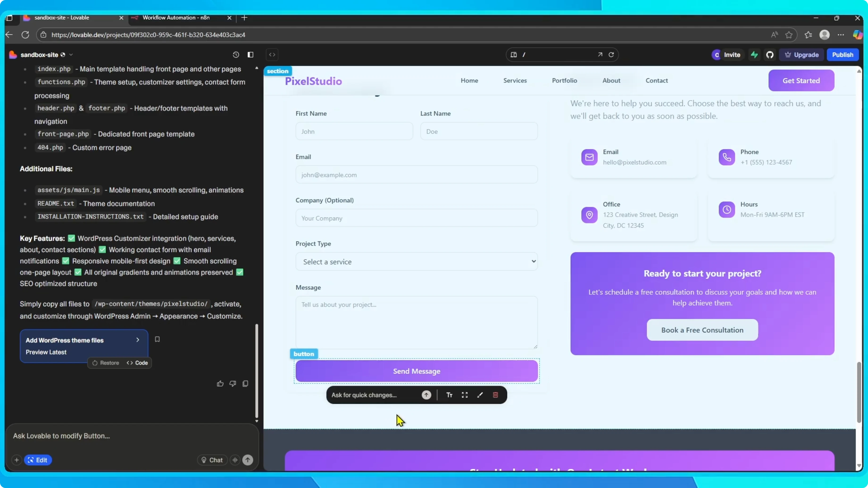This screenshot has width=868, height=488.
Task: Delete selected button with trash icon
Action: pyautogui.click(x=495, y=395)
